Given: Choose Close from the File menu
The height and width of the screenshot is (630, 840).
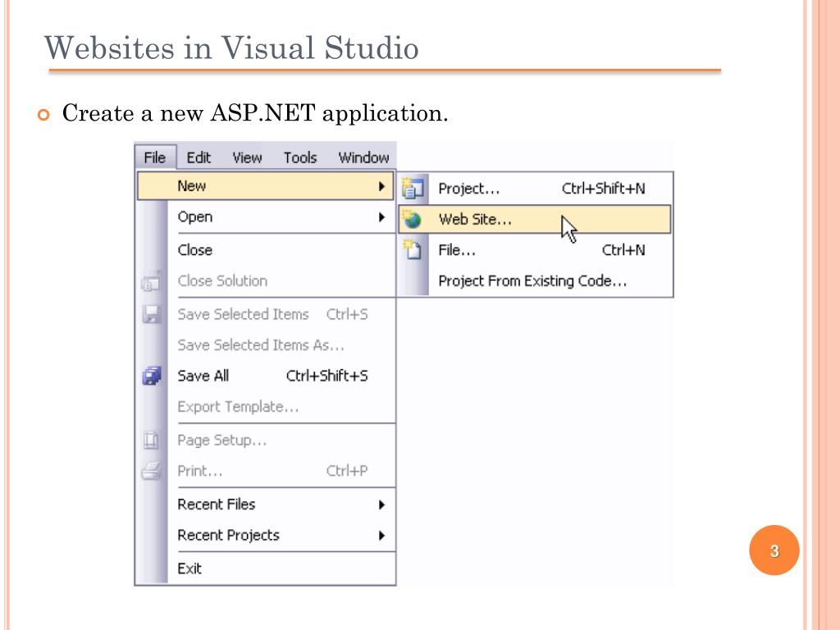Looking at the screenshot, I should click(x=266, y=250).
